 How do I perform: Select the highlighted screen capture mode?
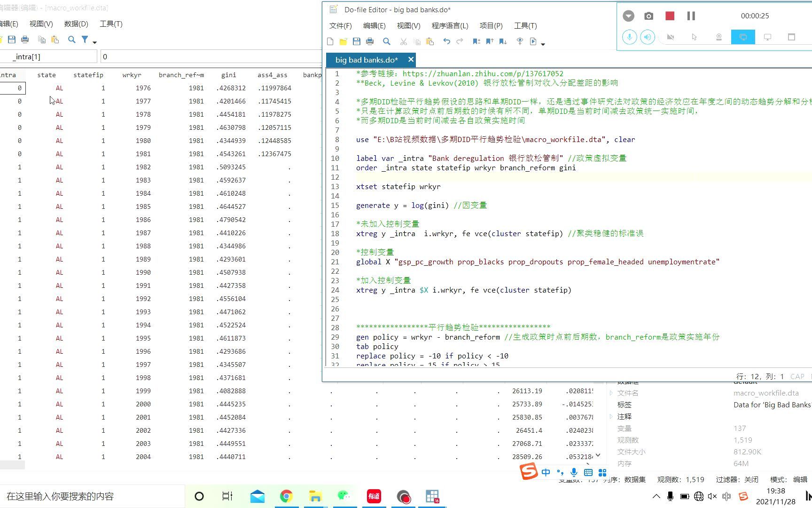pos(743,37)
